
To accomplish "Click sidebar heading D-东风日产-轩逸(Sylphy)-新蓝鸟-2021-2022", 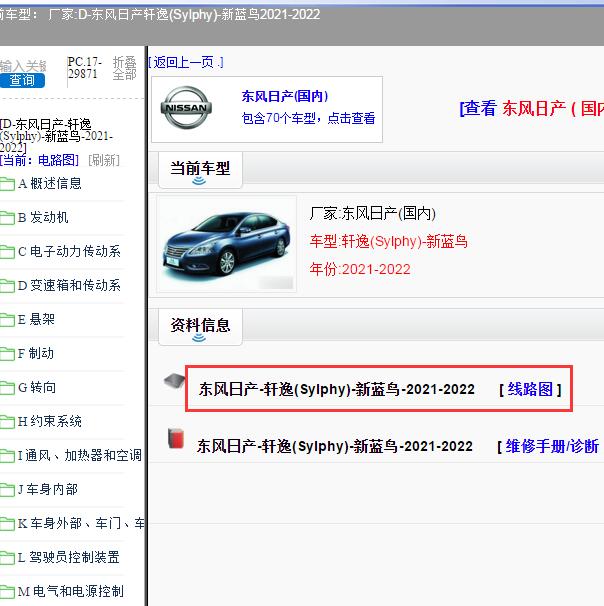I will coord(56,136).
